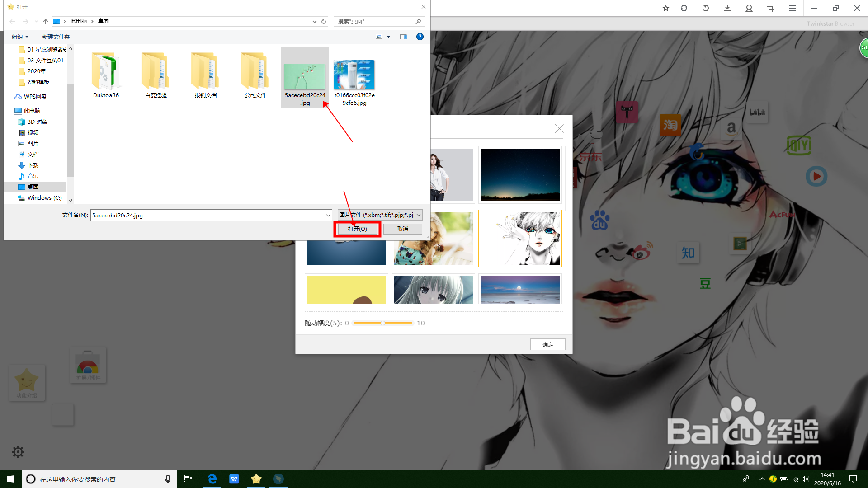Select the starry night sky wallpaper thumbnail
Viewport: 868px width, 488px height.
(520, 175)
